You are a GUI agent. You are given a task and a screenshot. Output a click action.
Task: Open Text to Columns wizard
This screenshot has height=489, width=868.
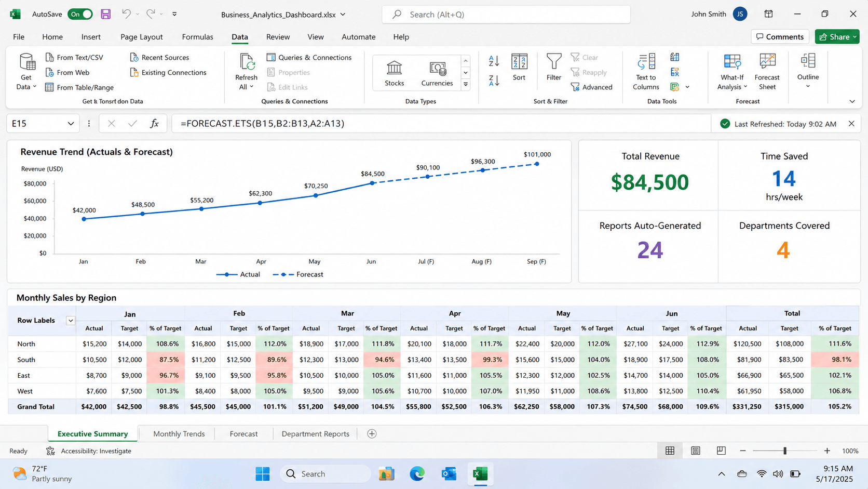(646, 72)
